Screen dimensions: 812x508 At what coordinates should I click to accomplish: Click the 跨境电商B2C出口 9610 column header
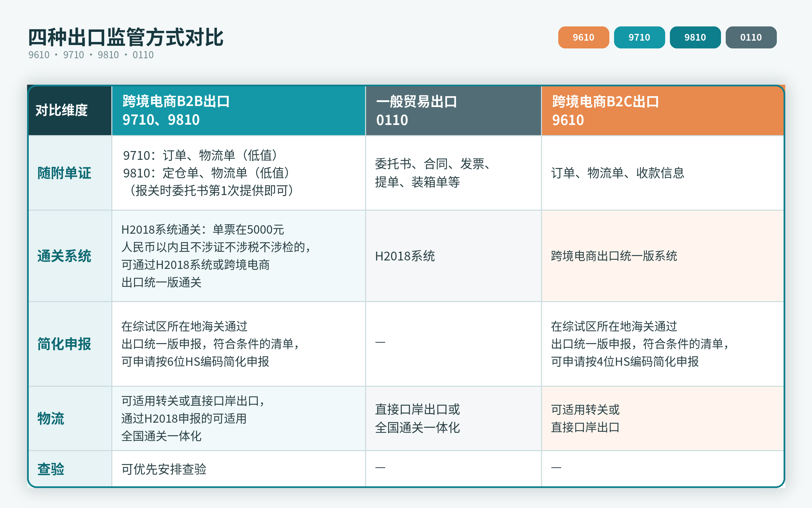point(662,110)
